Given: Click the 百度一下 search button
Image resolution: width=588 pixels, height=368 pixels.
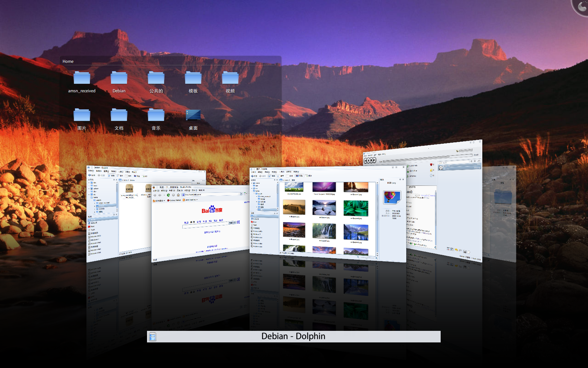Looking at the screenshot, I should pos(232,223).
